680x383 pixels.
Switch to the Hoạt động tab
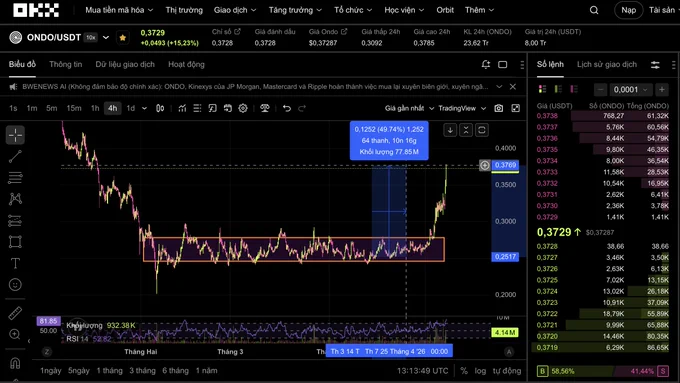[x=186, y=65]
